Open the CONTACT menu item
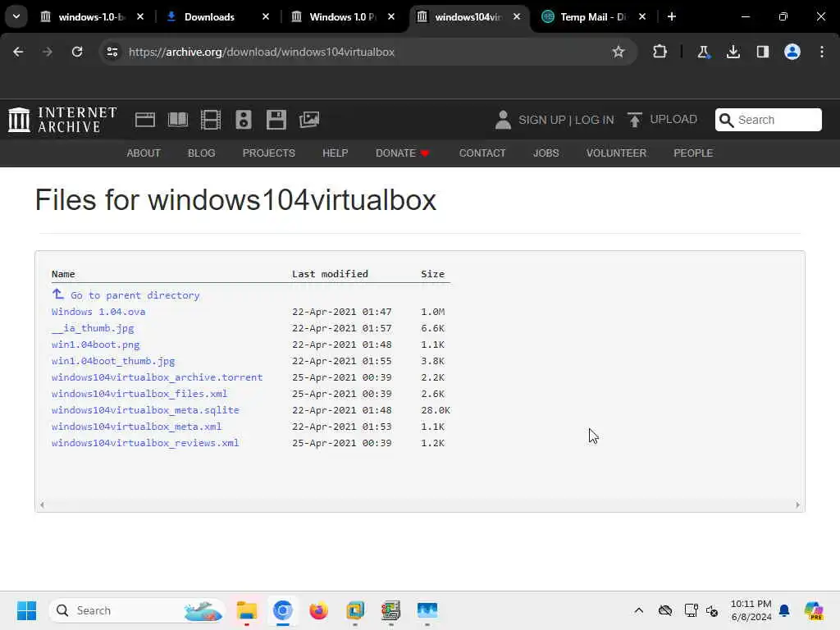Screen dimensions: 840x630 [482, 153]
